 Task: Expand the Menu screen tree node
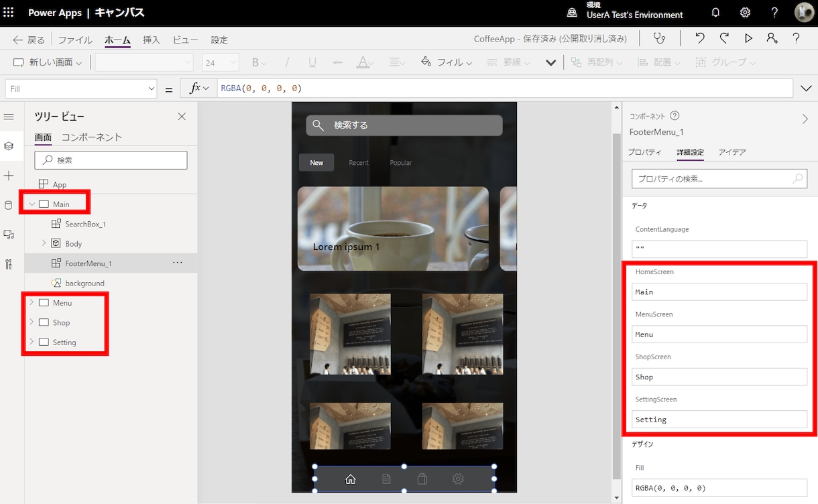tap(32, 303)
